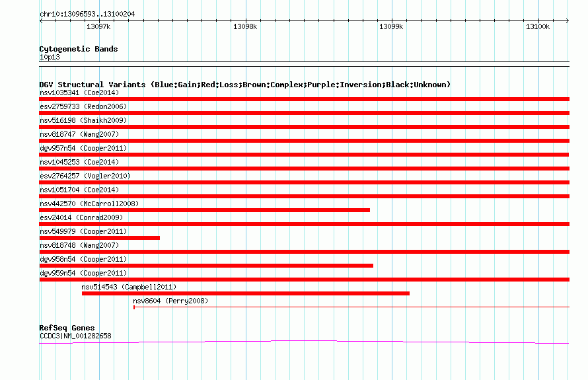Click the nsv1035341 (Coe2014) variant label
588x380 pixels.
tap(79, 93)
